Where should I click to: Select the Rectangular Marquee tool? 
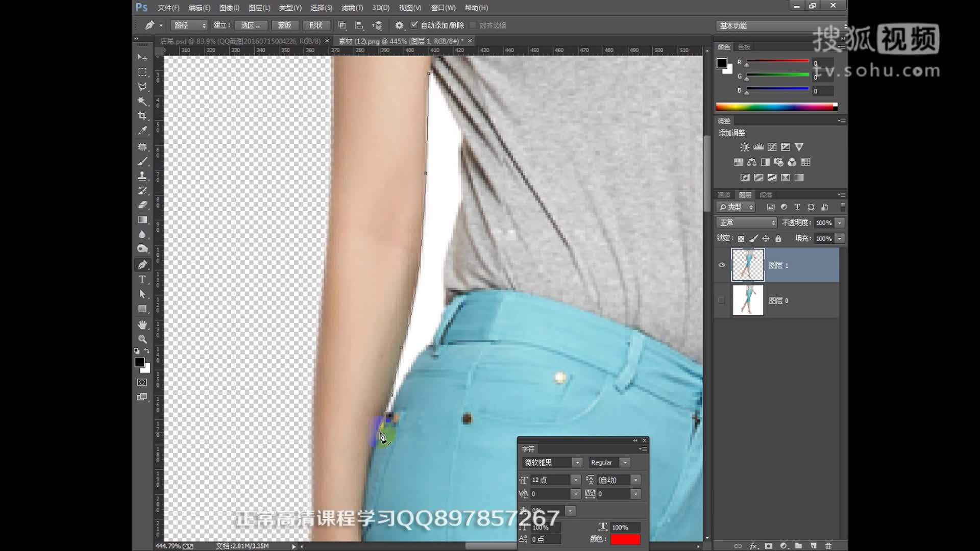pos(142,72)
